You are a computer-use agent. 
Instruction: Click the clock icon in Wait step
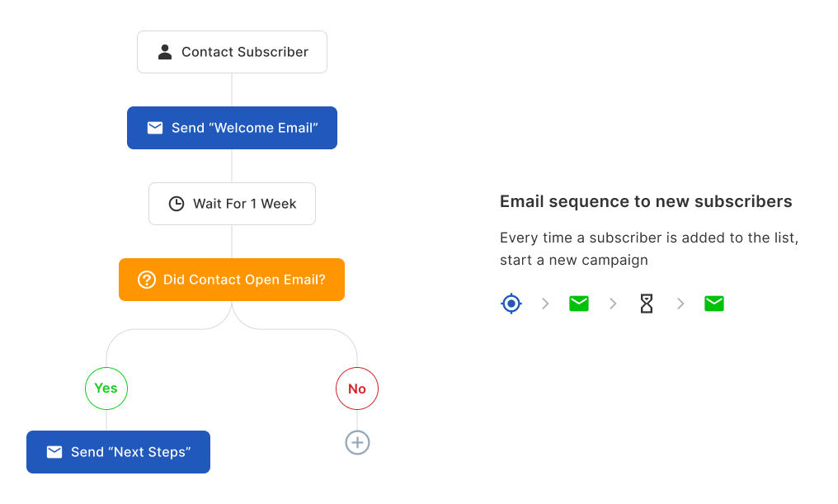(x=177, y=204)
